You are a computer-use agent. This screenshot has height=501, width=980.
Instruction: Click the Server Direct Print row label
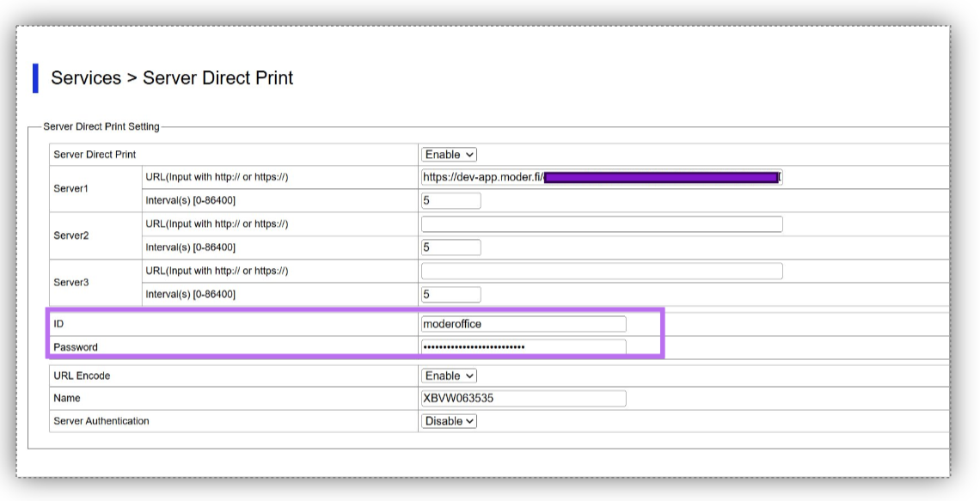point(95,155)
